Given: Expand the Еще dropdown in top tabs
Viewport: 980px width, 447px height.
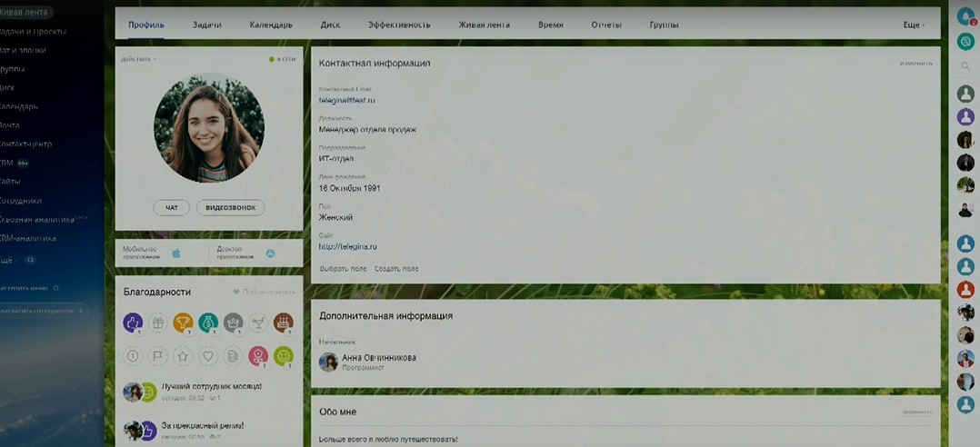Looking at the screenshot, I should tap(913, 25).
